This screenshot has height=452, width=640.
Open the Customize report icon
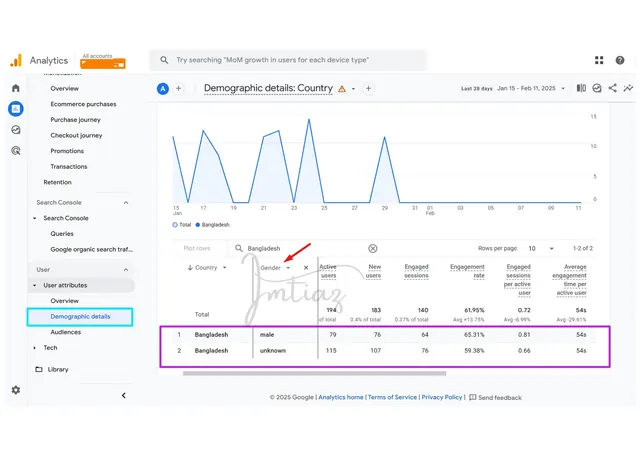click(x=597, y=88)
